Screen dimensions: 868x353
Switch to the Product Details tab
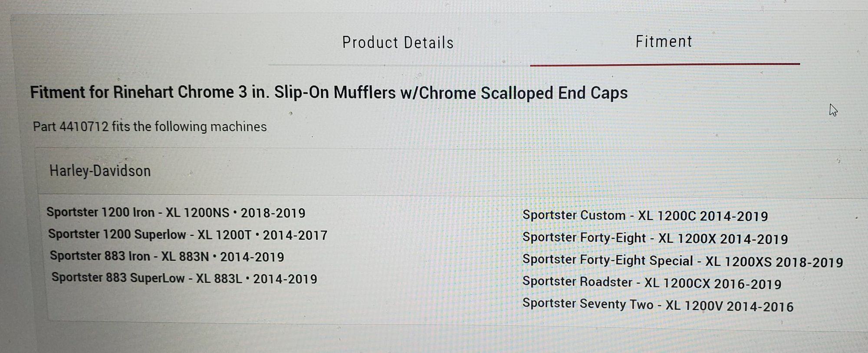[398, 43]
